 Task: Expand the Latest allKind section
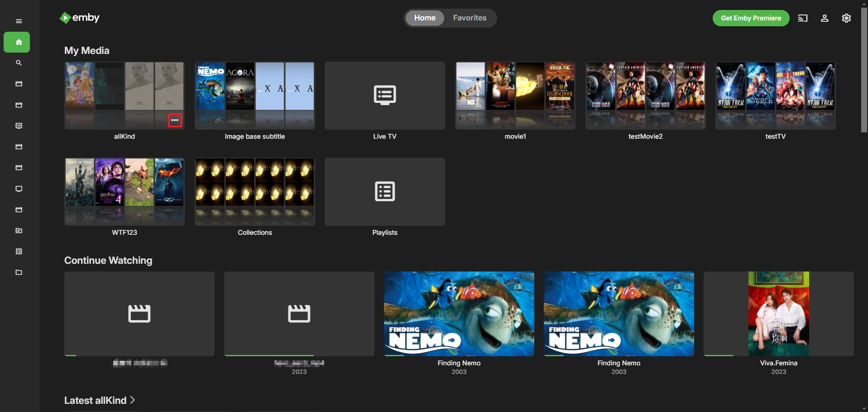tap(100, 400)
